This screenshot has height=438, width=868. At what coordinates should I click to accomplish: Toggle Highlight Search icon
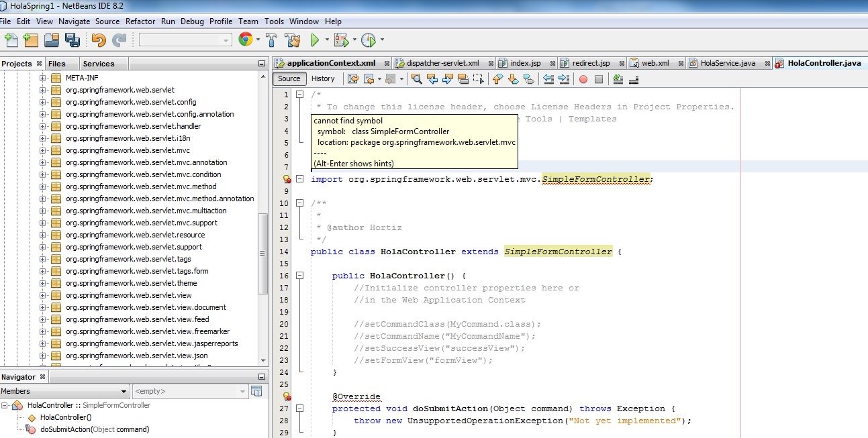(x=463, y=79)
